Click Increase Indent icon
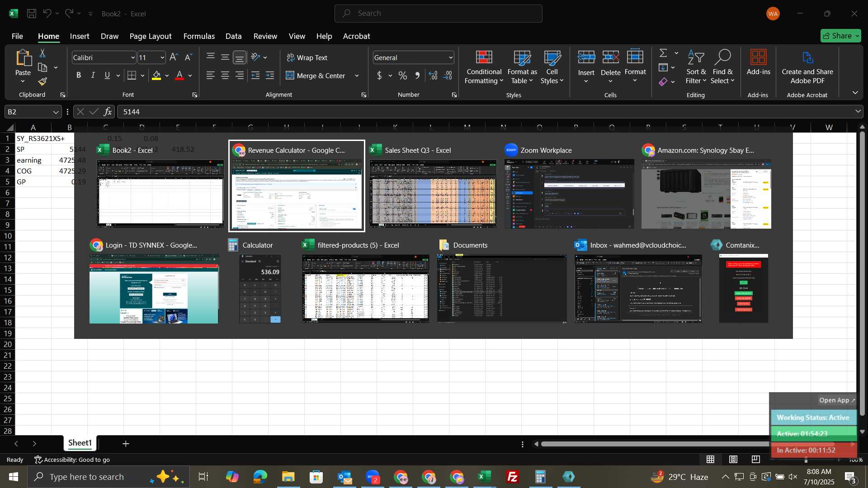The image size is (868, 488). tap(270, 75)
